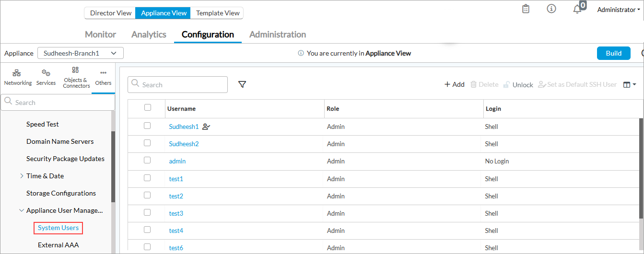The image size is (644, 254).
Task: Check the box for user Sudheesh1
Action: (x=147, y=126)
